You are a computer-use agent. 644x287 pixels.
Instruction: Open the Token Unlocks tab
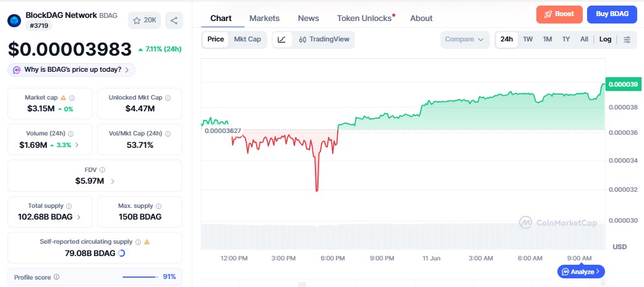coord(364,19)
